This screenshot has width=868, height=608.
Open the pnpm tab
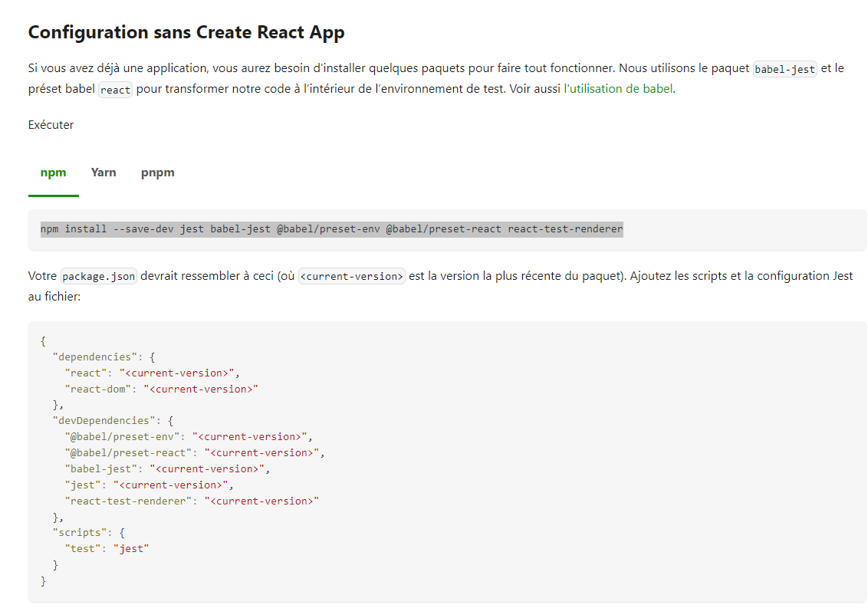tap(158, 173)
